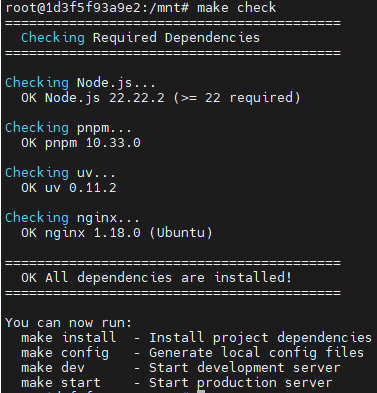Screen dimensions: 377x393
Task: Click the 'Checking nginx...' line
Action: tap(72, 218)
